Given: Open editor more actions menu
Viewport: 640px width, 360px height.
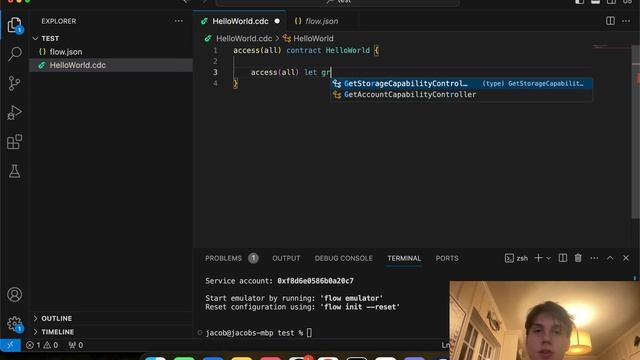Looking at the screenshot, I should (x=626, y=21).
